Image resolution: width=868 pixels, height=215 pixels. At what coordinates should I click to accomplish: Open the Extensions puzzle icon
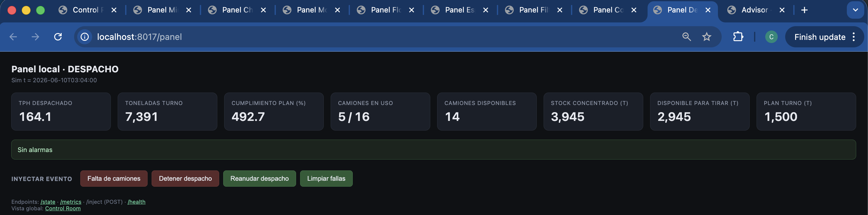[738, 37]
